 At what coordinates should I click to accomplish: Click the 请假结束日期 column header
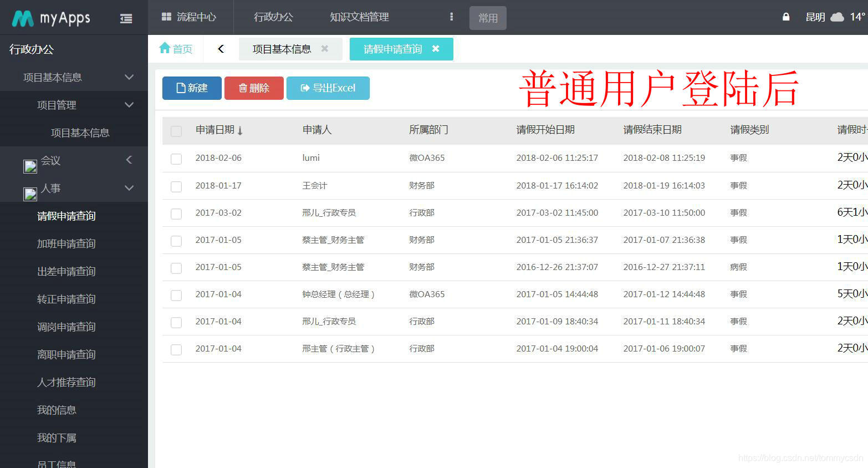(652, 130)
